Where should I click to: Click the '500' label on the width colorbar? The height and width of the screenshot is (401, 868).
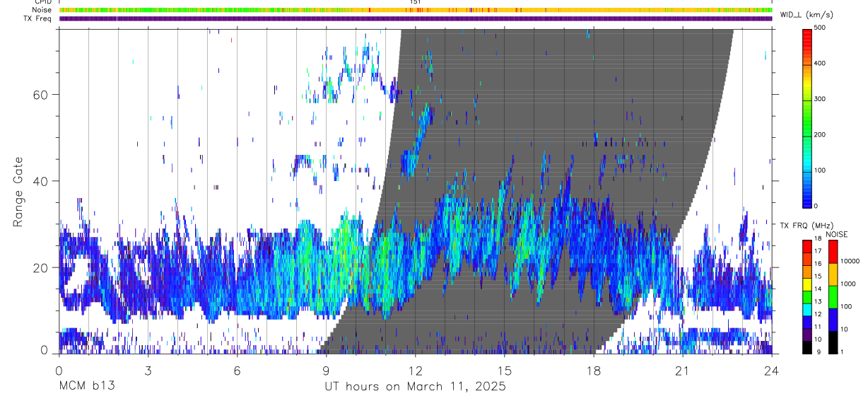[x=819, y=28]
